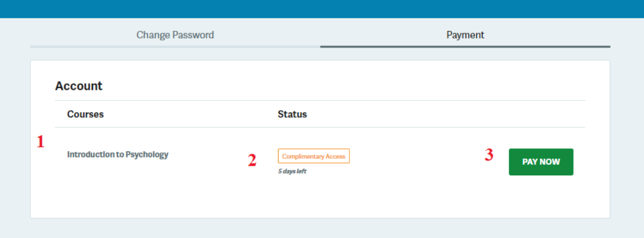
Task: Click the red number 3 annotation
Action: pos(489,155)
